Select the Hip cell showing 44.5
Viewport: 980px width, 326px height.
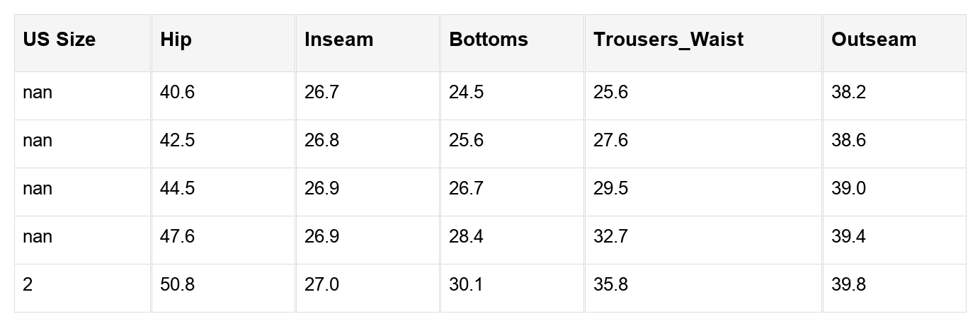pos(177,189)
